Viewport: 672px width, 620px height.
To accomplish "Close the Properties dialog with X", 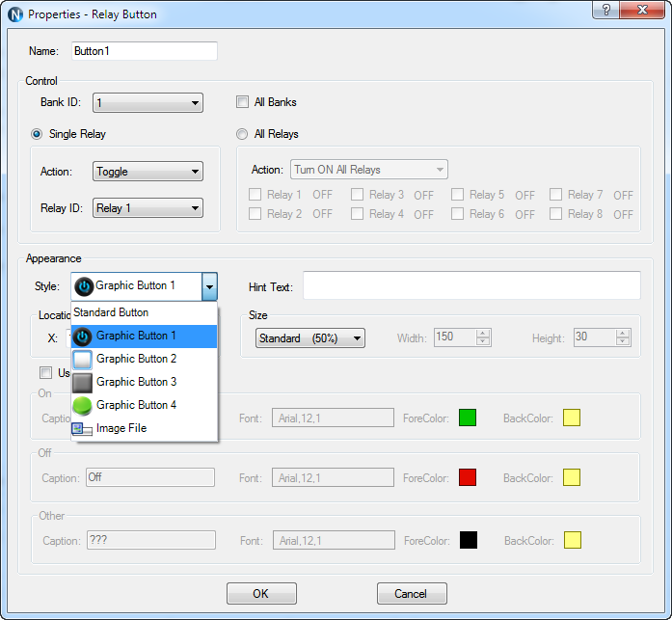I will coord(642,10).
